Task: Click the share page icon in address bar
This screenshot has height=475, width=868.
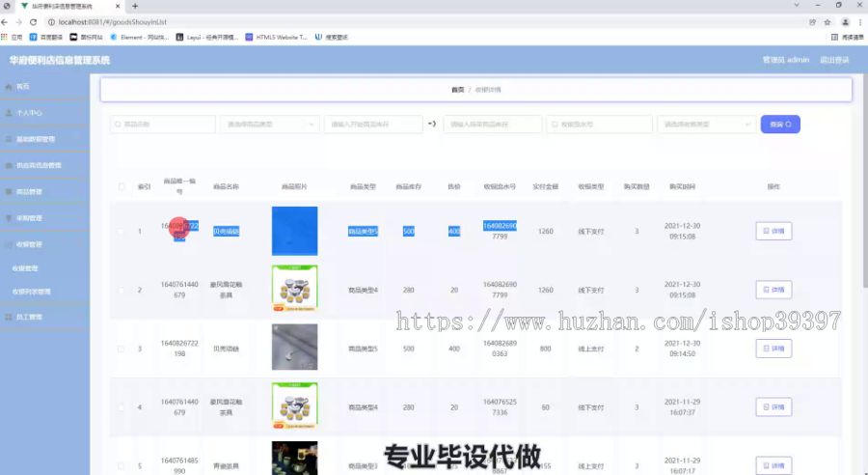Action: (x=812, y=22)
